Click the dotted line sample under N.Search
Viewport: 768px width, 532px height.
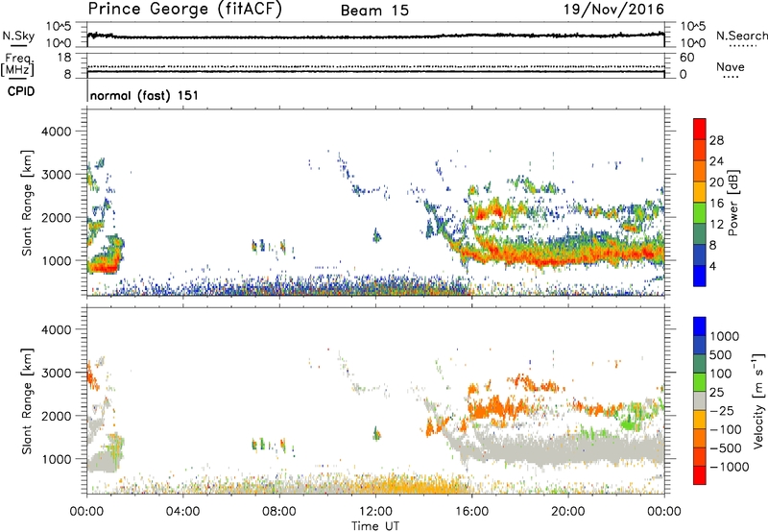pos(742,46)
